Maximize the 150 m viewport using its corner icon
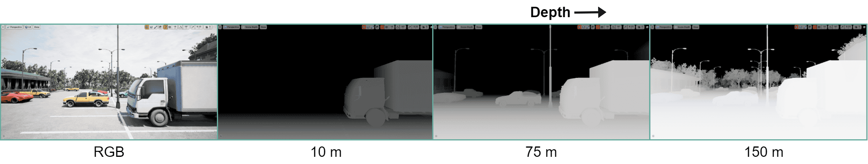This screenshot has width=868, height=164. pos(864,27)
